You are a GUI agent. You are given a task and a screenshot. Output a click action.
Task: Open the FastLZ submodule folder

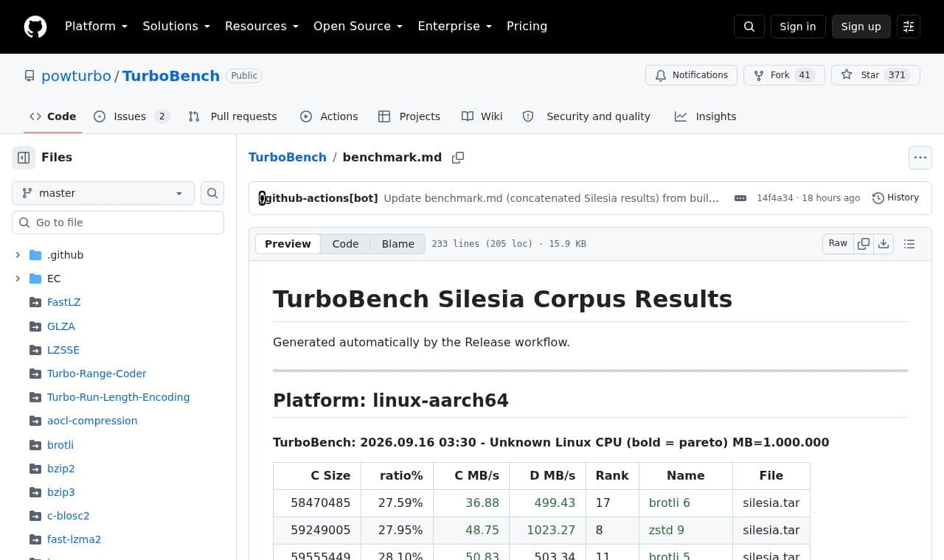coord(63,302)
